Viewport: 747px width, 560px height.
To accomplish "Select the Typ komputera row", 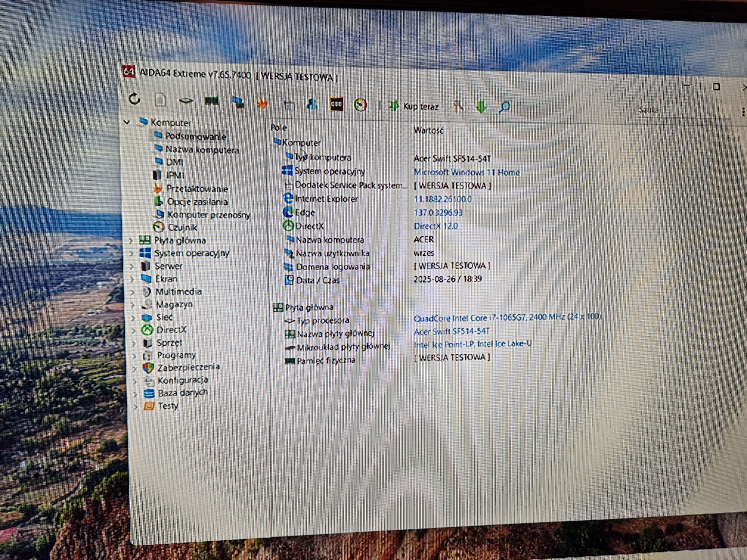I will point(387,158).
